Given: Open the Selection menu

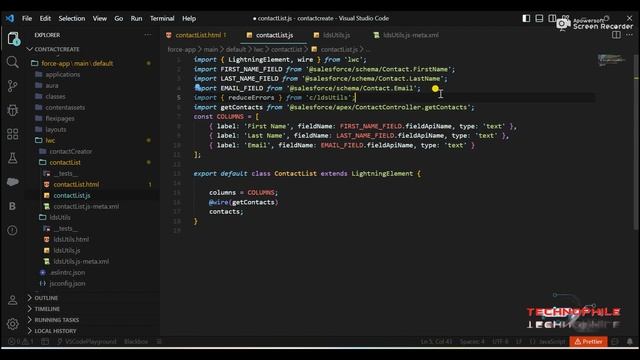Looking at the screenshot, I should pos(72,18).
